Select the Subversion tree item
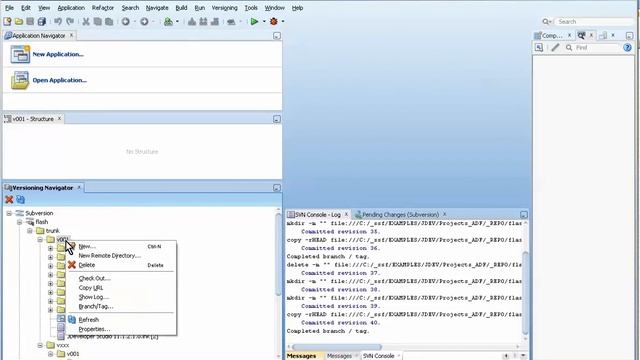 point(39,213)
